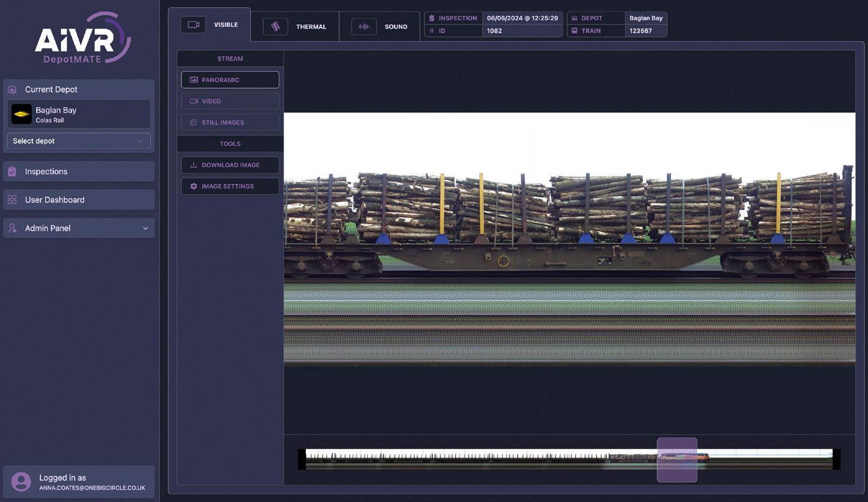Click the AiVR DepotMATE logo
The width and height of the screenshot is (868, 502).
83,38
